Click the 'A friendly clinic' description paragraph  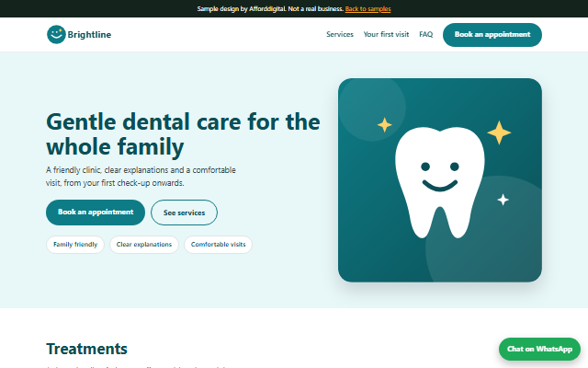click(141, 177)
